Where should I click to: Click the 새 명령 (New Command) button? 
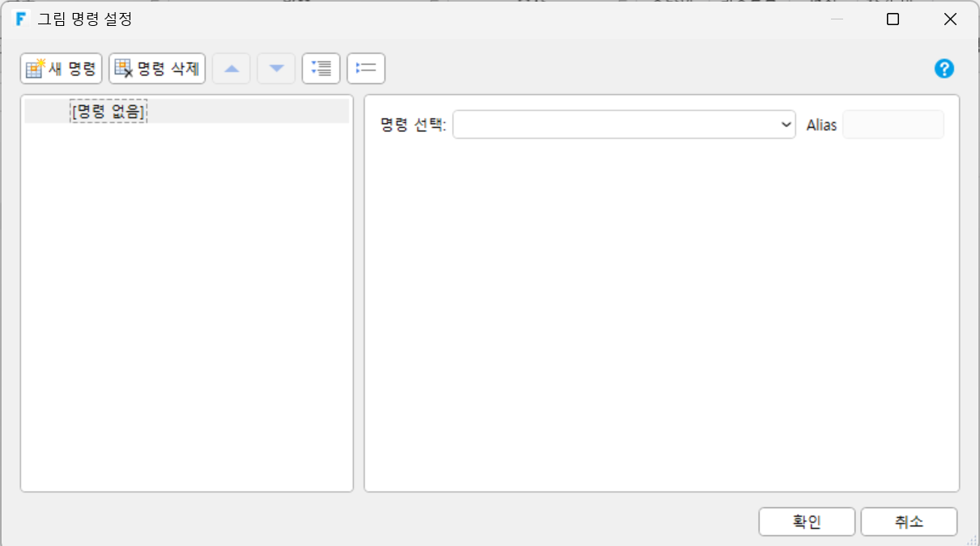coord(62,69)
